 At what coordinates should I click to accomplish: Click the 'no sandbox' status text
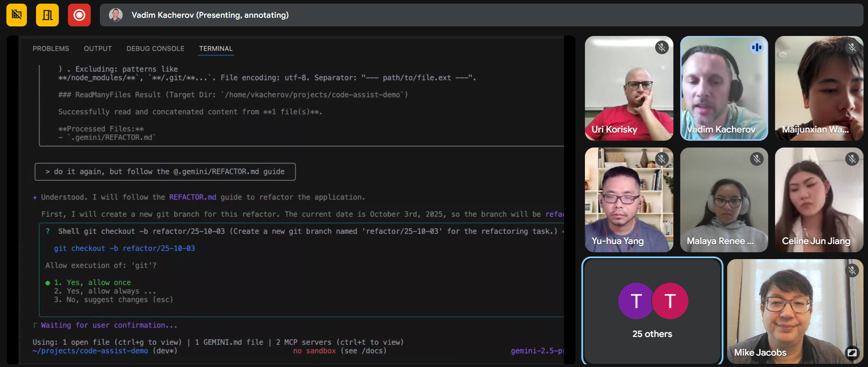click(315, 351)
